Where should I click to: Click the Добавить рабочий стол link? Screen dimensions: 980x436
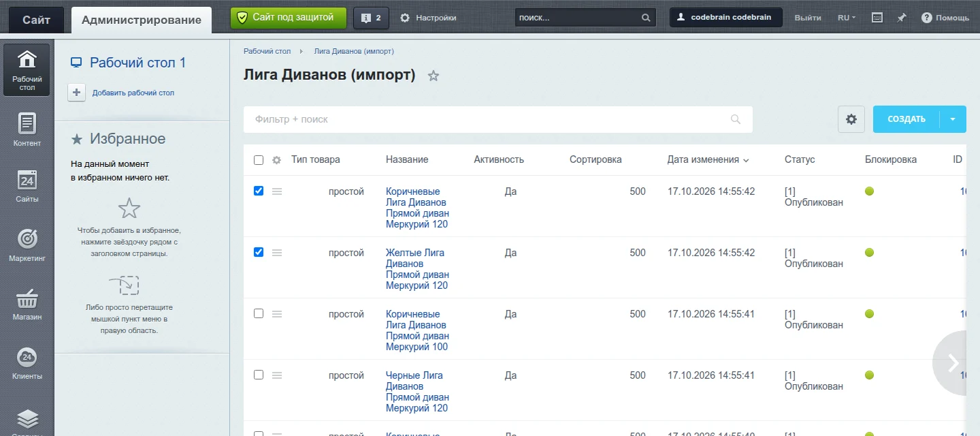pyautogui.click(x=133, y=93)
